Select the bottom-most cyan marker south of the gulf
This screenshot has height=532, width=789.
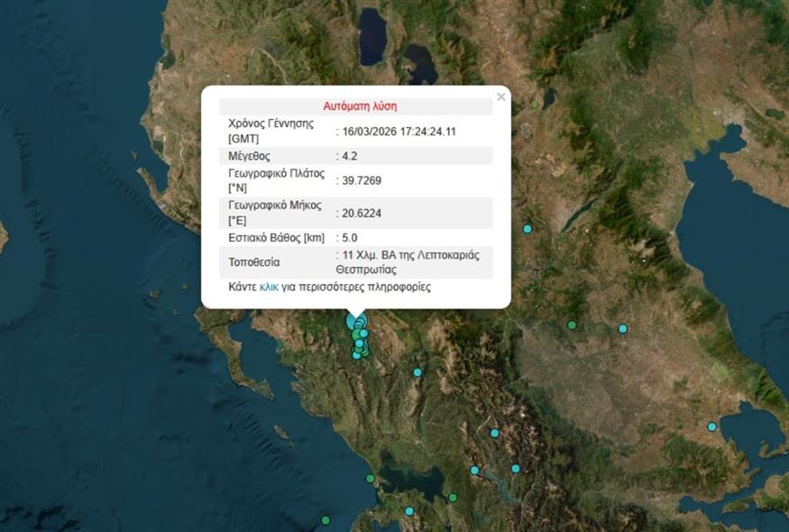pos(409,511)
